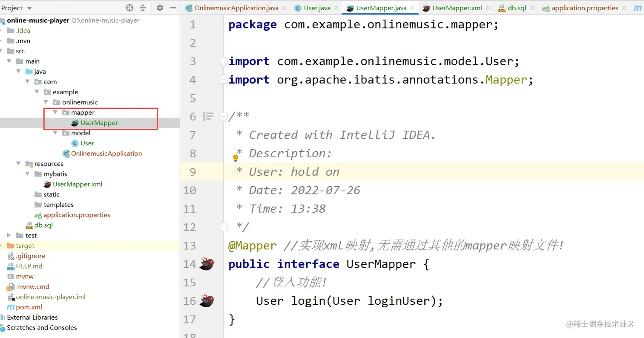Image resolution: width=644 pixels, height=338 pixels.
Task: Fold the imports block at line 3
Action: pos(223,62)
